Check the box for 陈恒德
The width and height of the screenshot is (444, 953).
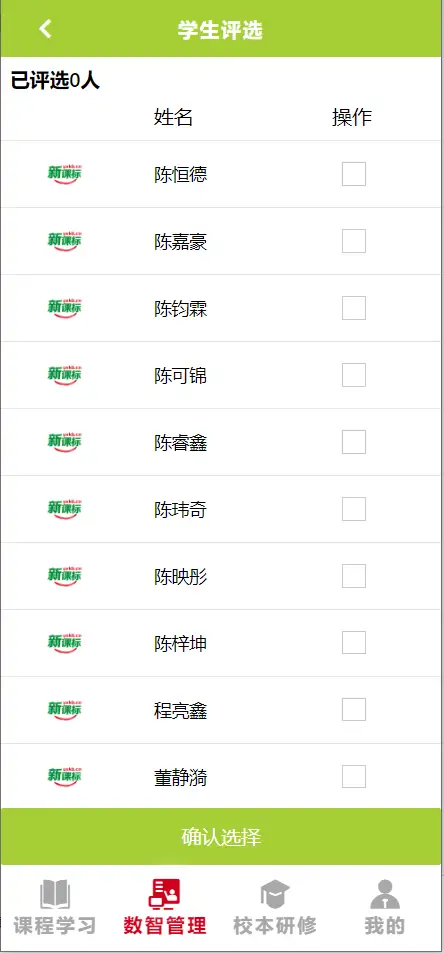coord(354,174)
